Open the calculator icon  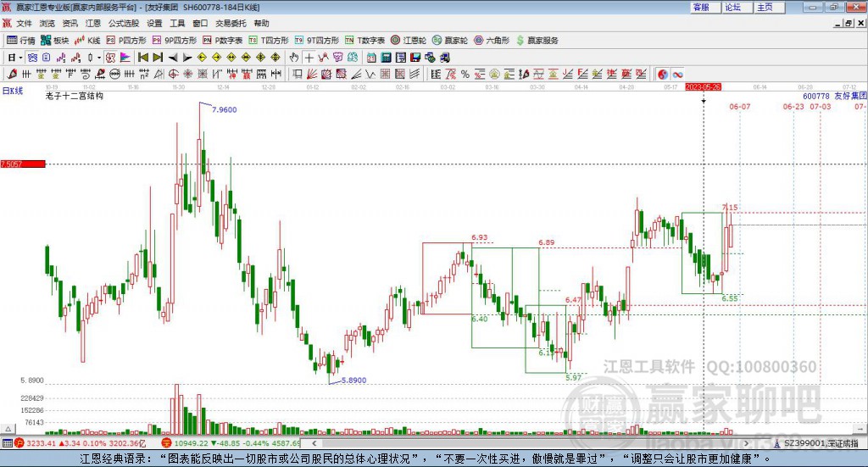(386, 58)
